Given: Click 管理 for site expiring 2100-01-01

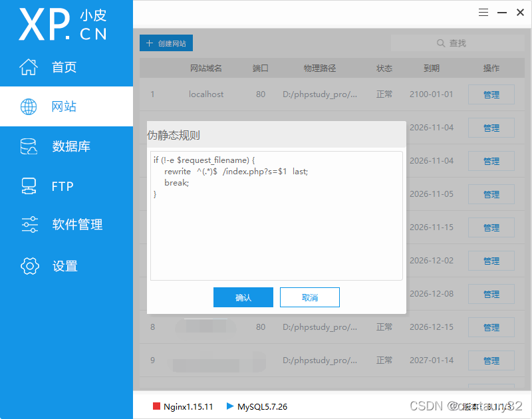Looking at the screenshot, I should pyautogui.click(x=491, y=94).
